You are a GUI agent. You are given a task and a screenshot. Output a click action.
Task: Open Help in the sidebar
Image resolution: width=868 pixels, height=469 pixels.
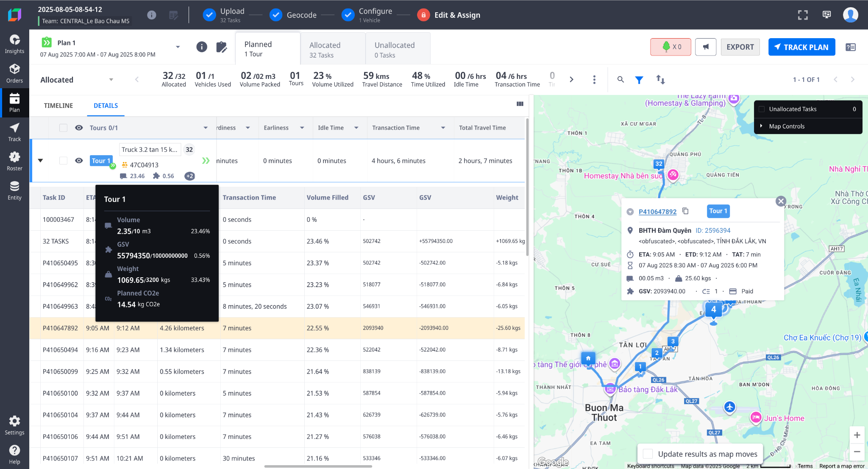pyautogui.click(x=14, y=455)
